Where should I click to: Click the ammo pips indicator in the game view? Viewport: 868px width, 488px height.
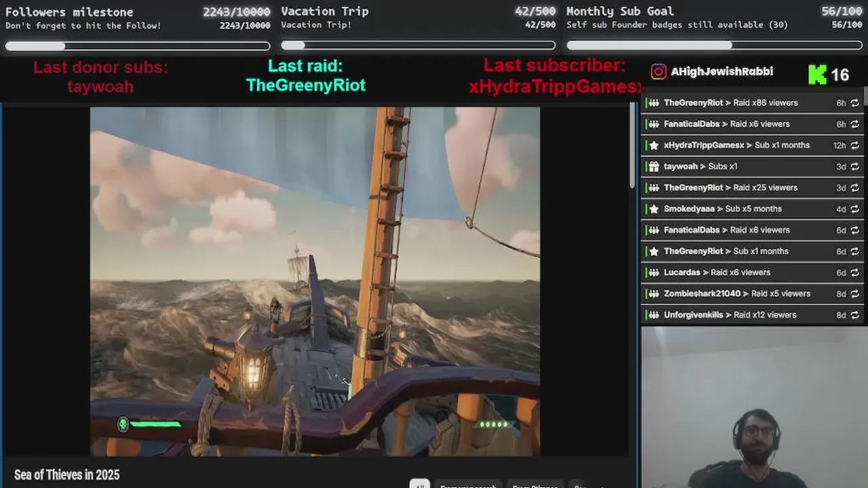point(494,424)
